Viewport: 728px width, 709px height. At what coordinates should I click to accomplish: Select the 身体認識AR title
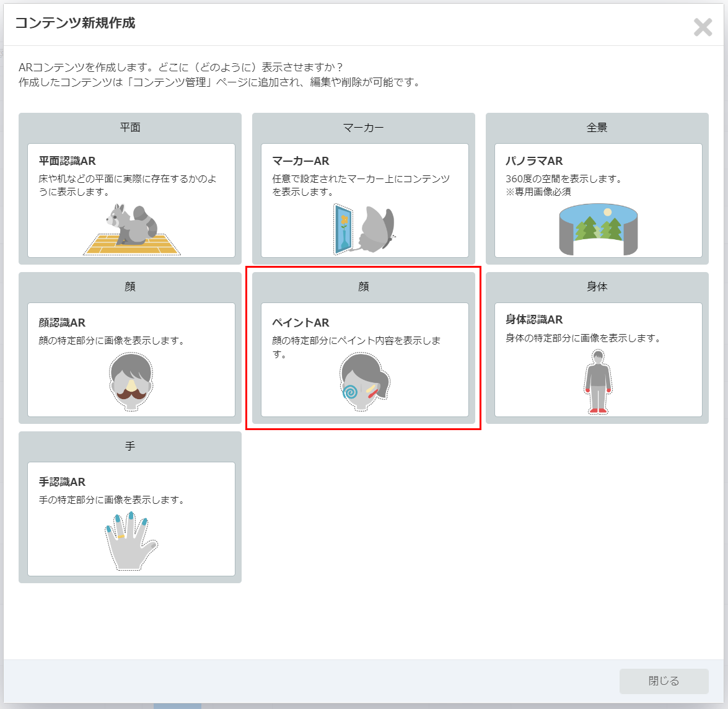coord(534,319)
